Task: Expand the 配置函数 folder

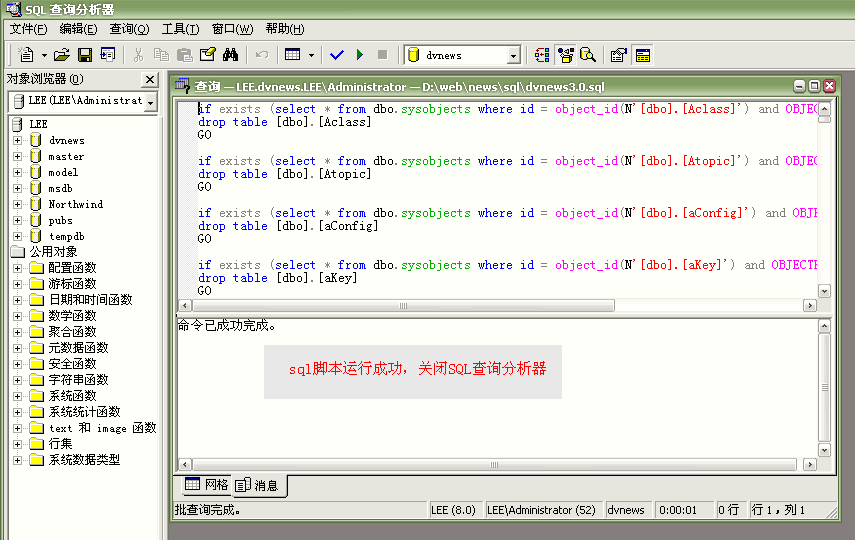Action: tap(17, 268)
